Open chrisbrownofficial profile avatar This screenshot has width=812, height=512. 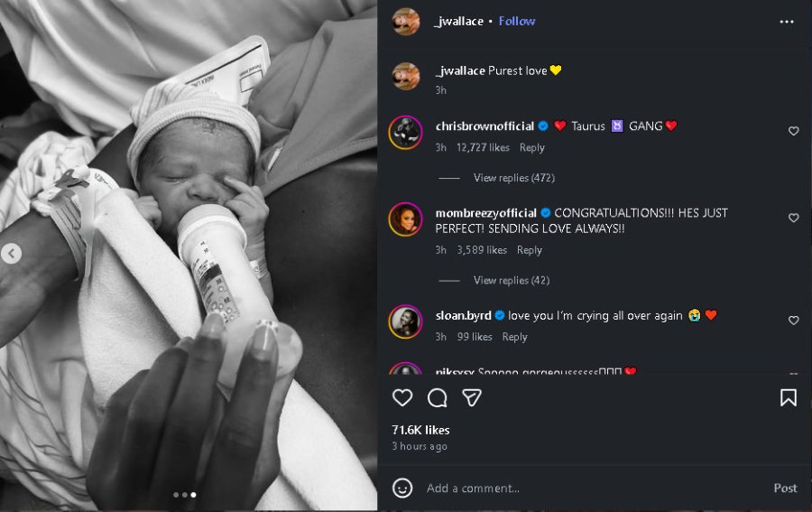pyautogui.click(x=406, y=132)
